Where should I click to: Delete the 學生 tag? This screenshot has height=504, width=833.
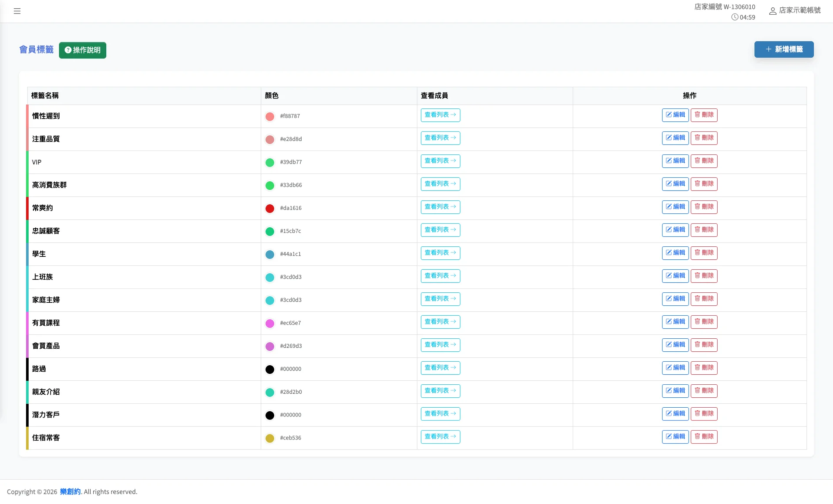point(704,253)
